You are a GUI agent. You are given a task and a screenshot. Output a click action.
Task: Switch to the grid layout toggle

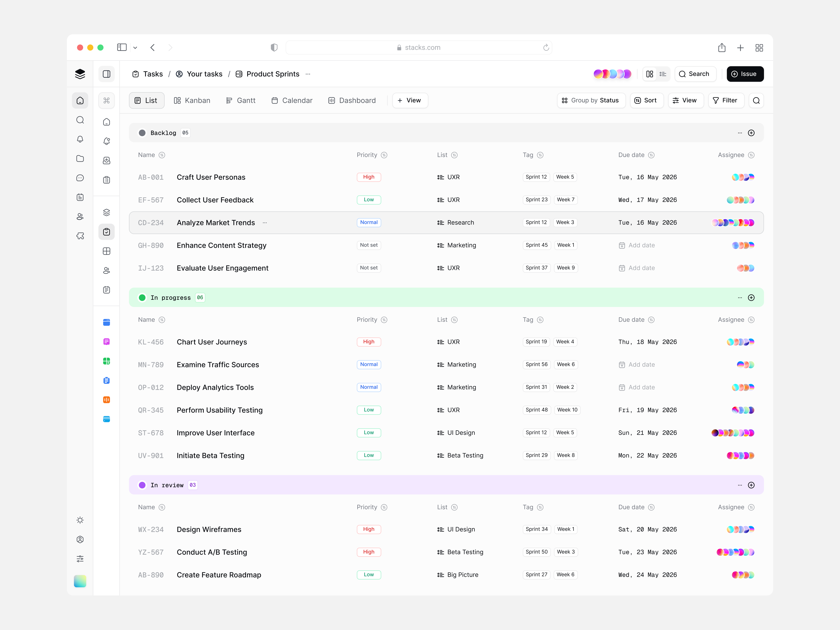(x=650, y=74)
